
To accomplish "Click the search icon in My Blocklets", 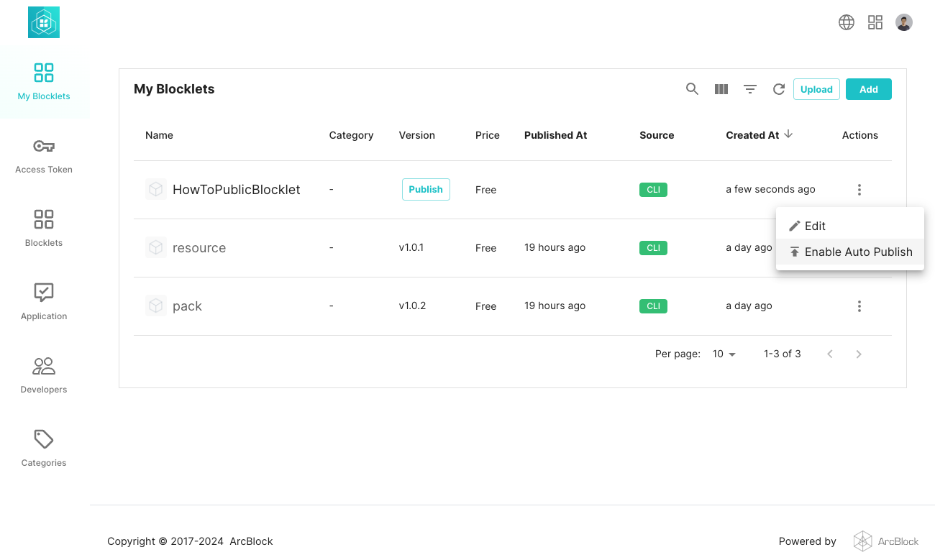I will [692, 89].
